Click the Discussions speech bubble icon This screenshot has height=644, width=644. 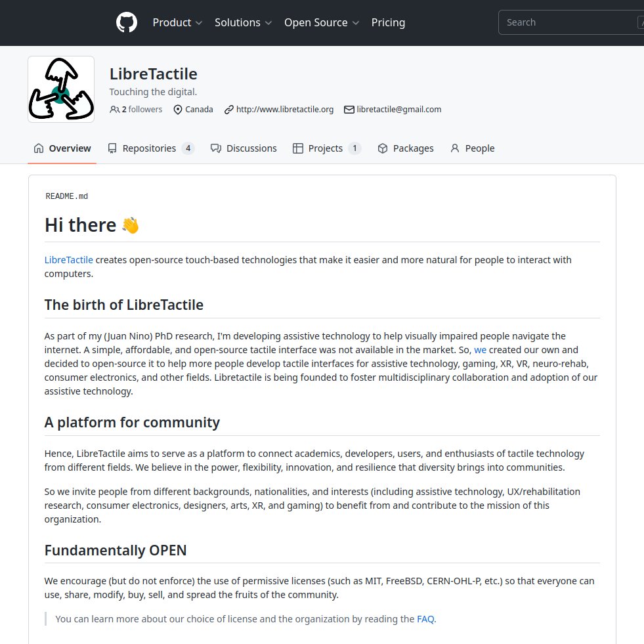(x=216, y=148)
